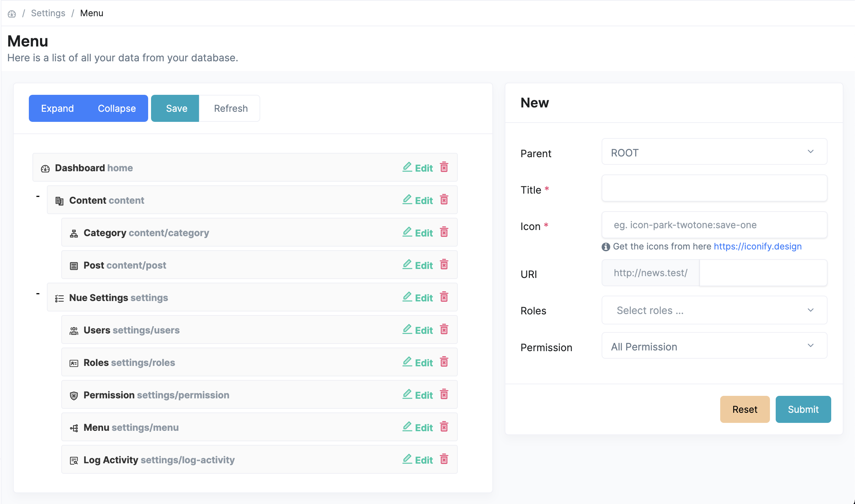
Task: Click the Roles row card icon
Action: click(x=74, y=363)
